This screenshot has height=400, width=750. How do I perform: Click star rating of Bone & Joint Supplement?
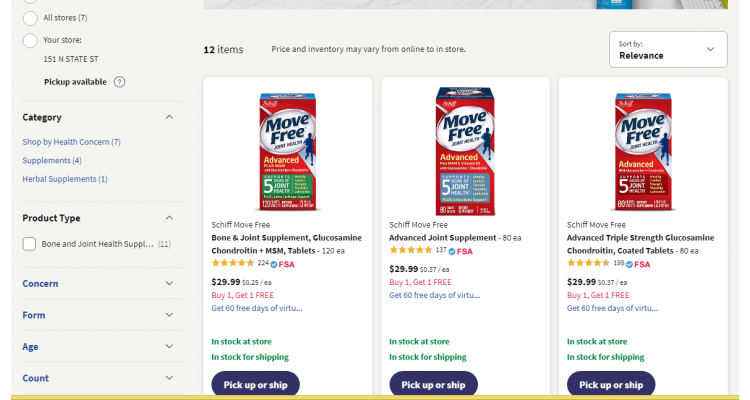[233, 263]
